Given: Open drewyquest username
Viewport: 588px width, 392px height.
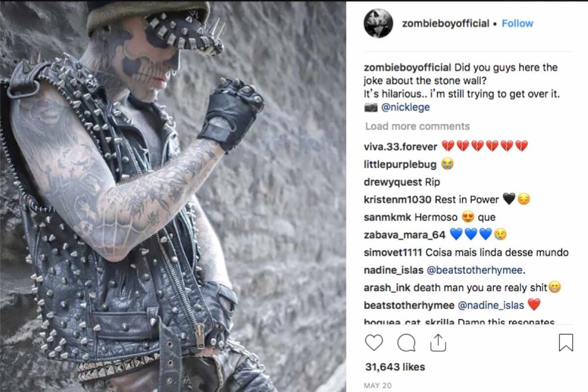Looking at the screenshot, I should point(393,182).
